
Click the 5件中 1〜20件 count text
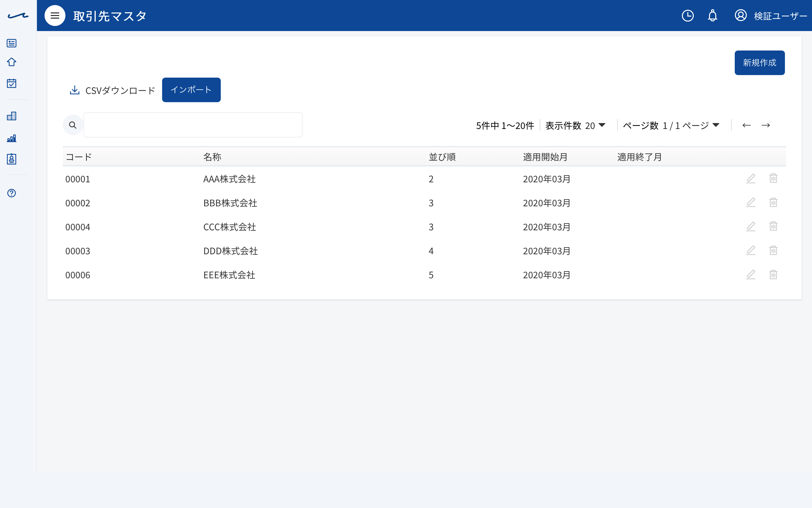click(505, 126)
